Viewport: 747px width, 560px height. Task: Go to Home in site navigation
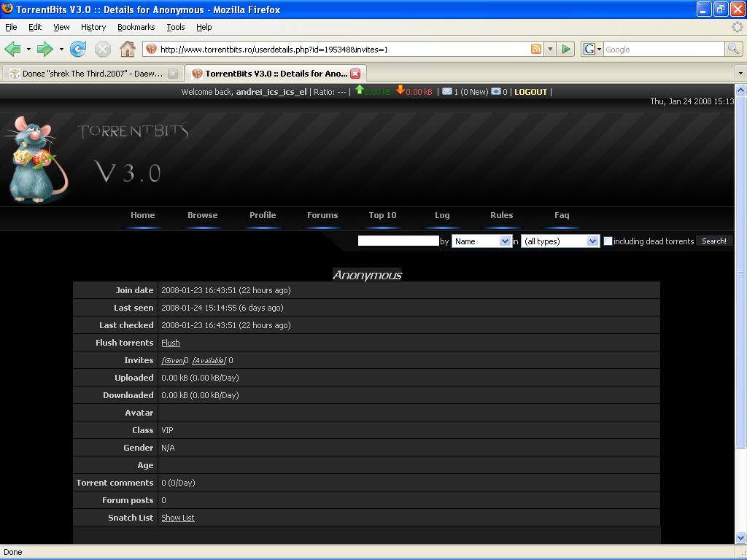[x=143, y=215]
